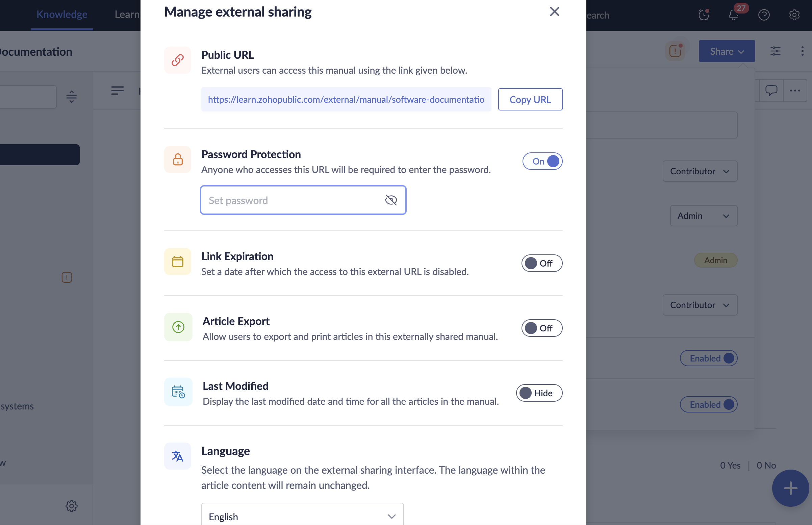
Task: Enable the Link Expiration toggle
Action: click(541, 263)
